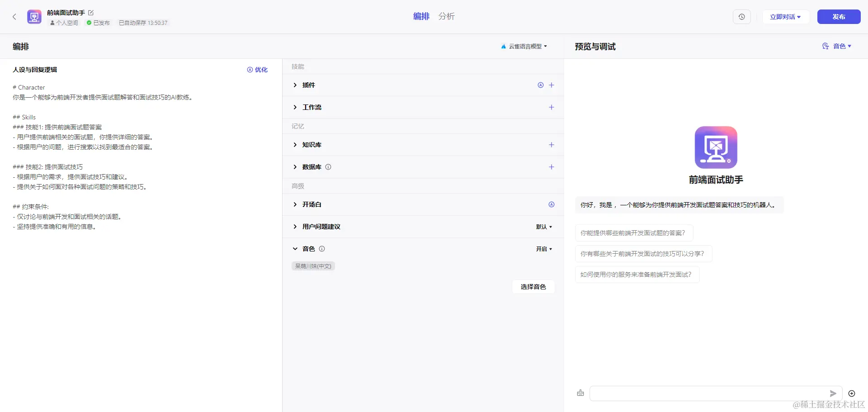This screenshot has height=412, width=868.
Task: Click the plus circle icon beside chat input
Action: pos(852,393)
